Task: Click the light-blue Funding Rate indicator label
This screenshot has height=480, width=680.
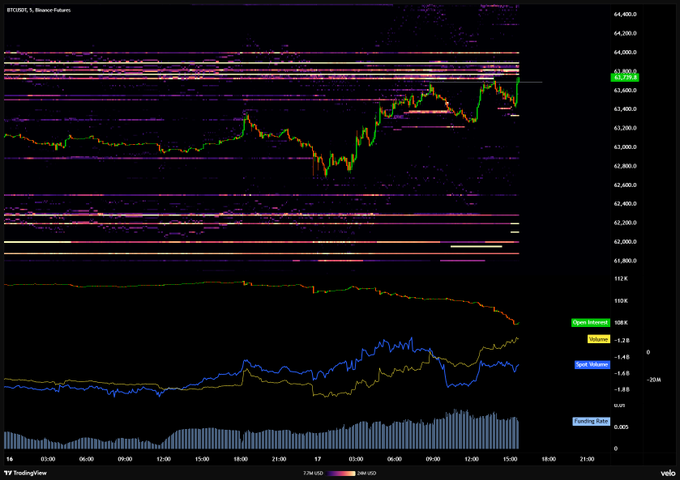Action: point(591,421)
